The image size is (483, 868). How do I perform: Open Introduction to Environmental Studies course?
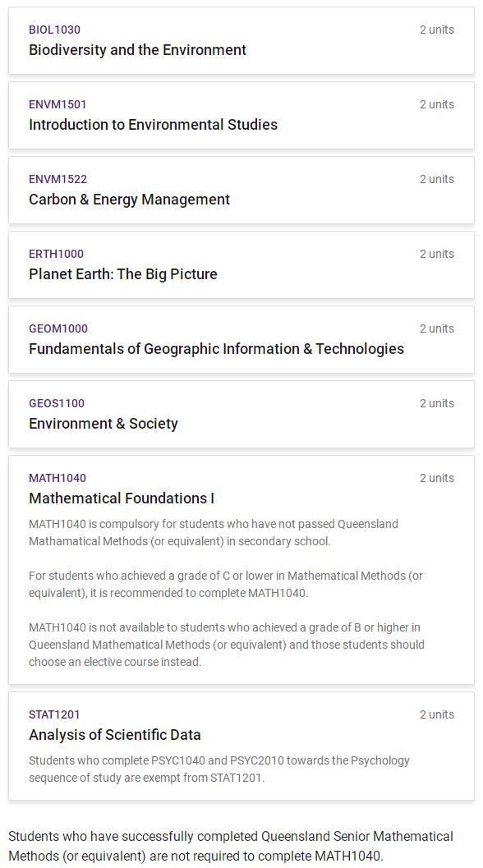coord(153,125)
